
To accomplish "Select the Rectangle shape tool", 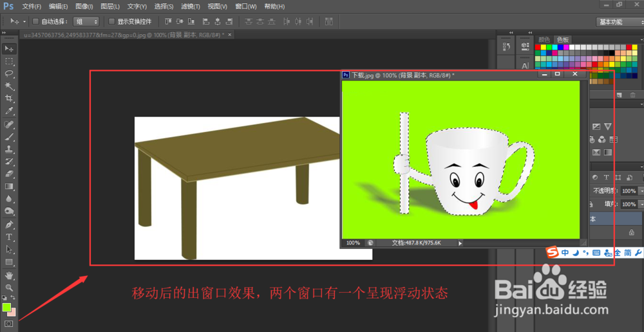I will click(x=9, y=262).
